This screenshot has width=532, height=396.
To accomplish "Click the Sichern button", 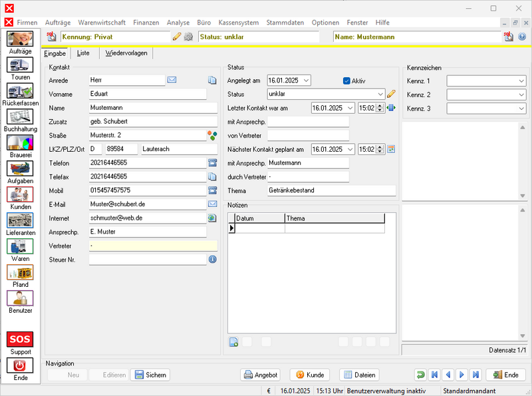I will tap(150, 375).
